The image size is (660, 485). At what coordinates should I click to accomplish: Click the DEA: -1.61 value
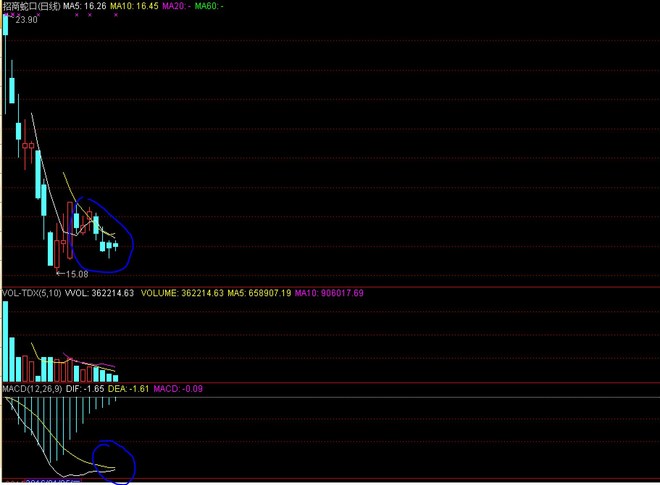pyautogui.click(x=128, y=389)
